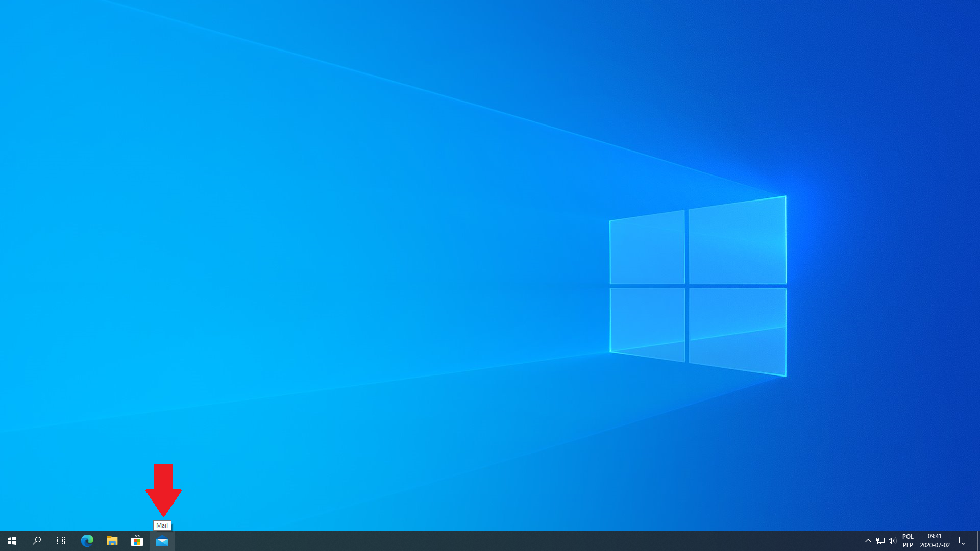This screenshot has height=551, width=980.
Task: Click the network status tray icon
Action: [x=880, y=541]
